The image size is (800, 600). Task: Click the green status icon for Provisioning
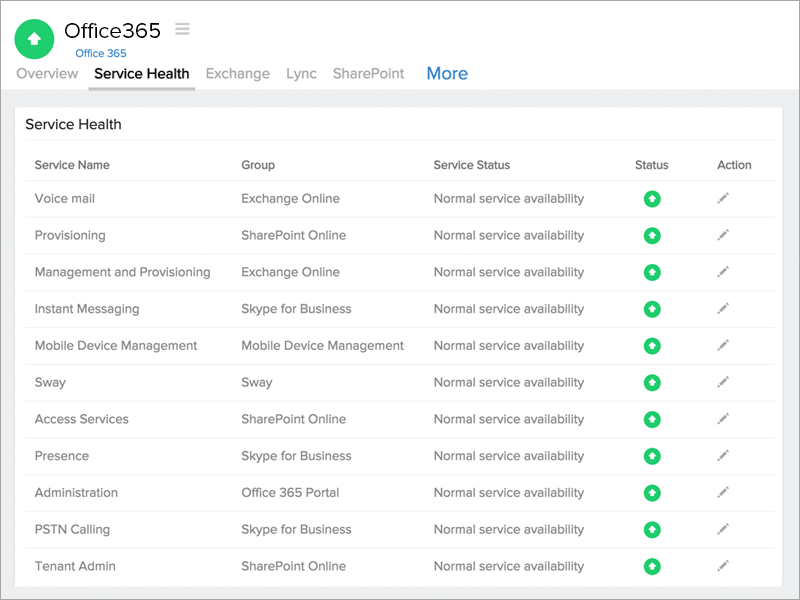click(x=652, y=236)
